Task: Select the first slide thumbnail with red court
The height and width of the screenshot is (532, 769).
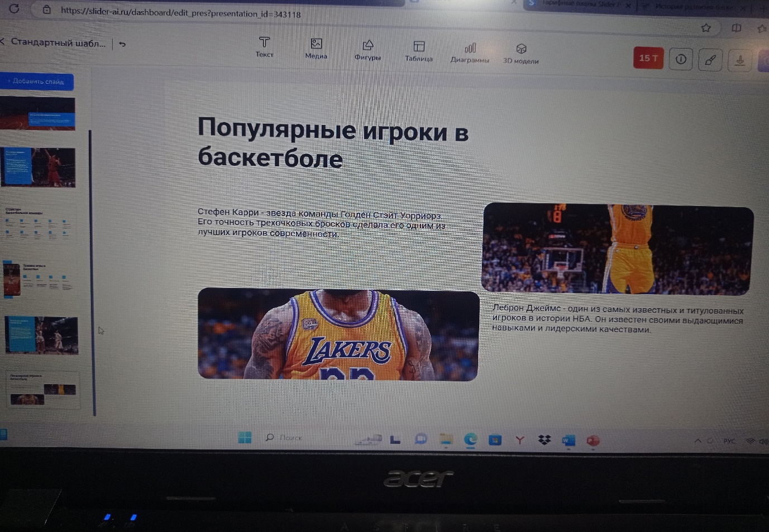Action: [x=37, y=113]
